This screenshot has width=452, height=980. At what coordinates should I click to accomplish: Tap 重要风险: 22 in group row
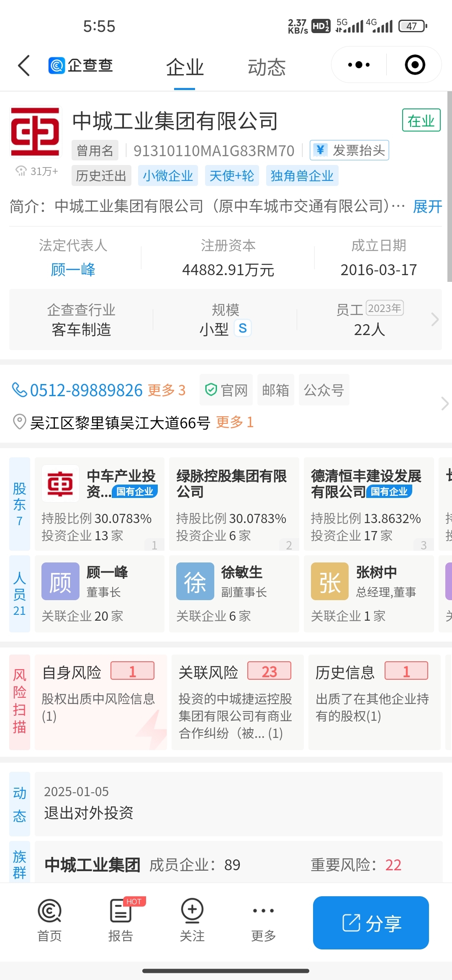(356, 864)
